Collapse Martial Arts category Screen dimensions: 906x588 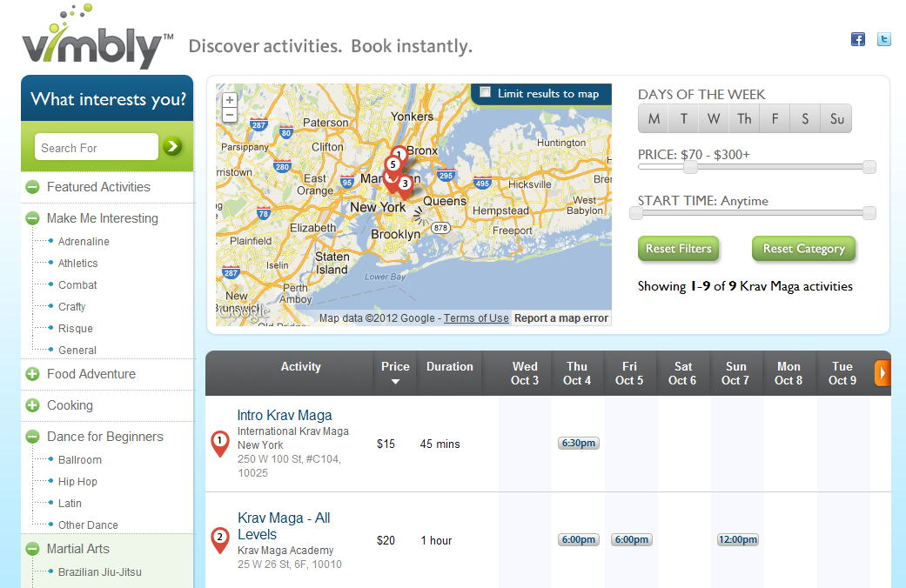(x=32, y=549)
